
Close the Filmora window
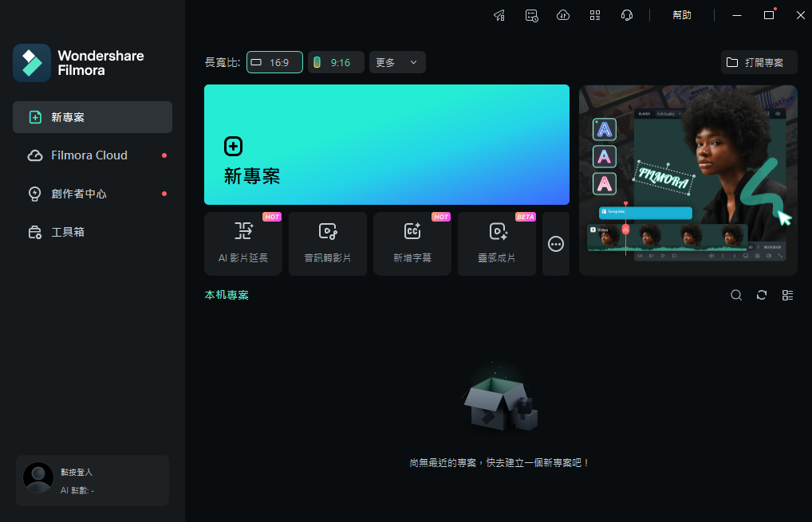801,15
